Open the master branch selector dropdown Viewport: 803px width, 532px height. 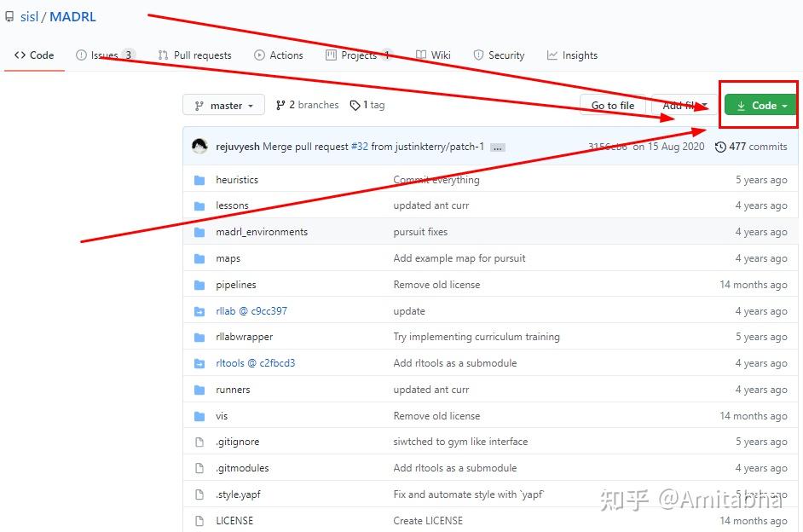[223, 105]
